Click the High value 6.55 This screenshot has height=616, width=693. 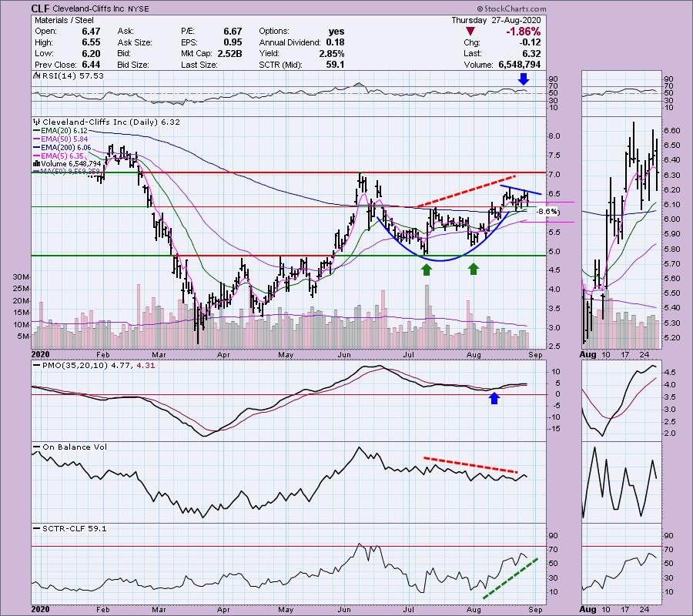point(91,42)
